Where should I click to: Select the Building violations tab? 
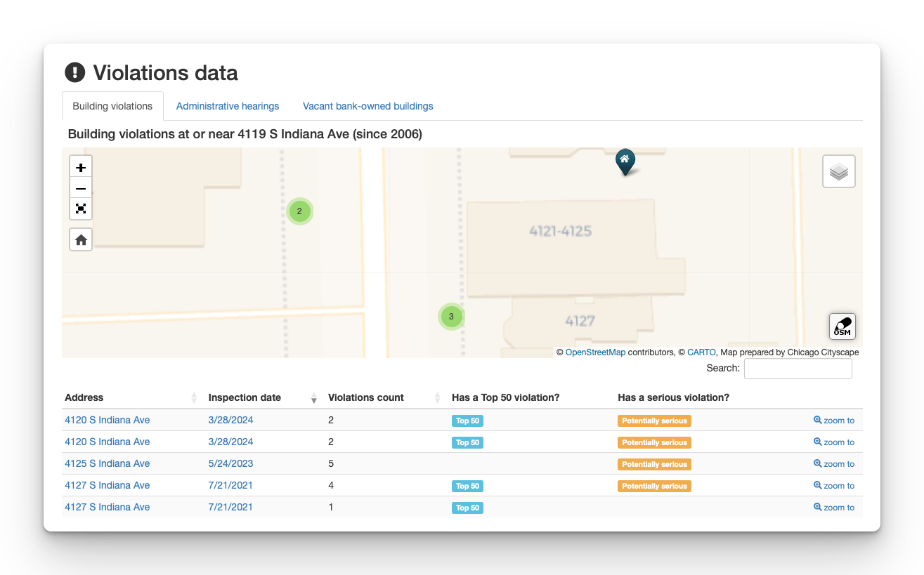pos(112,106)
